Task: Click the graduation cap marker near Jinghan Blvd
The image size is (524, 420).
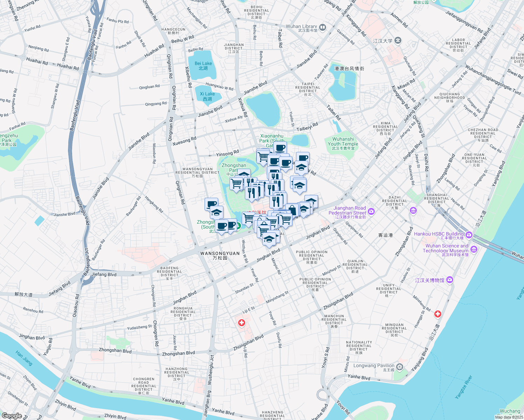Action: coord(269,240)
